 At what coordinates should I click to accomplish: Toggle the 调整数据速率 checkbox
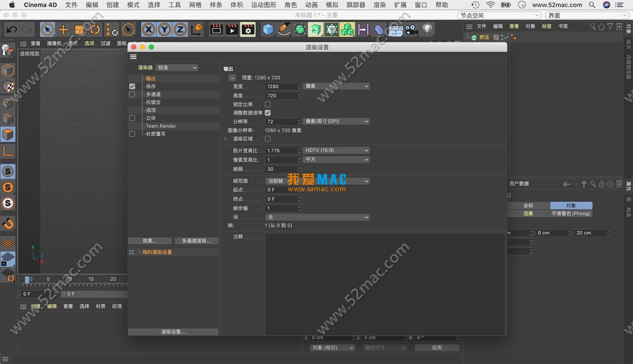click(x=267, y=113)
